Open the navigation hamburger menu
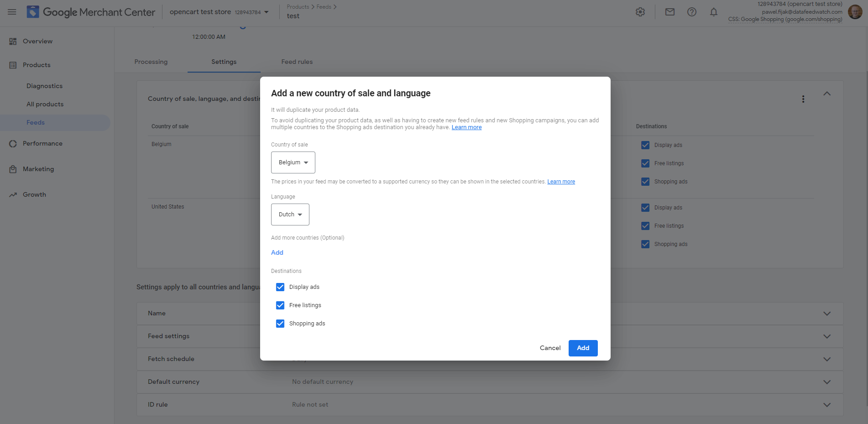 click(x=12, y=12)
